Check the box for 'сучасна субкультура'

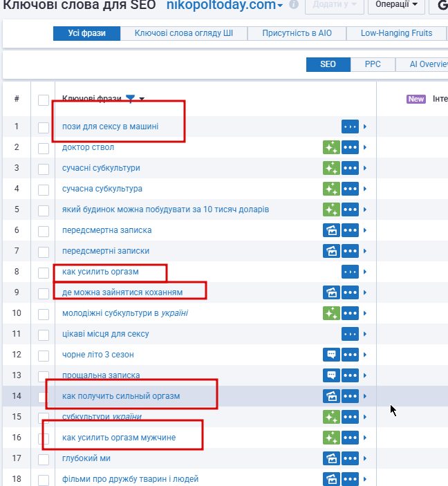coord(44,190)
